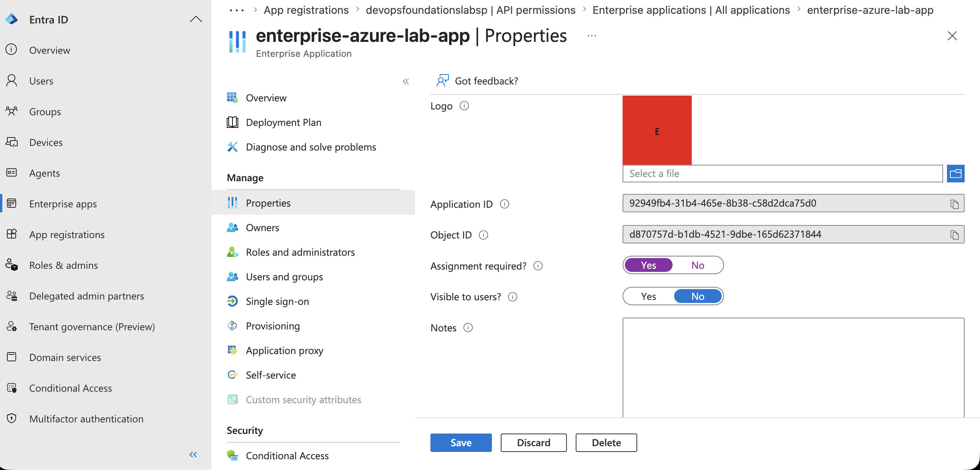Expand the breadcrumb ellipsis

(237, 10)
